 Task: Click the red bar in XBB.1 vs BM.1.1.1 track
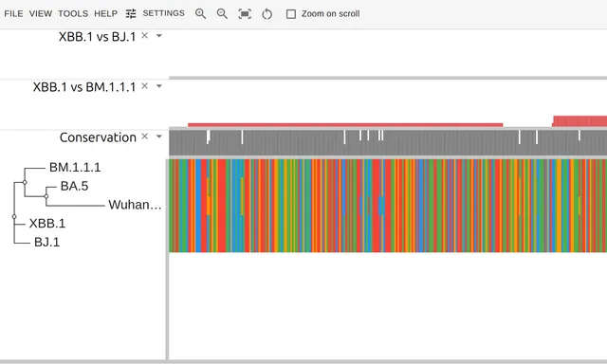(345, 125)
